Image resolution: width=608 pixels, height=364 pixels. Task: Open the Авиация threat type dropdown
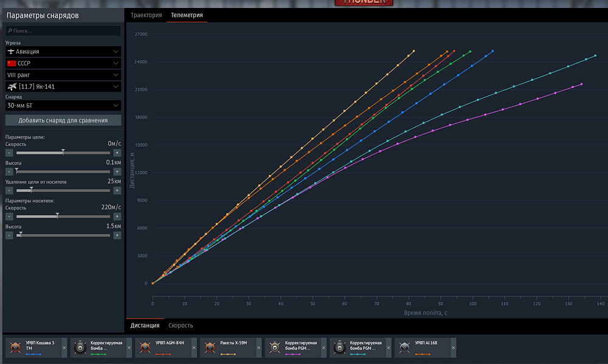tap(63, 52)
